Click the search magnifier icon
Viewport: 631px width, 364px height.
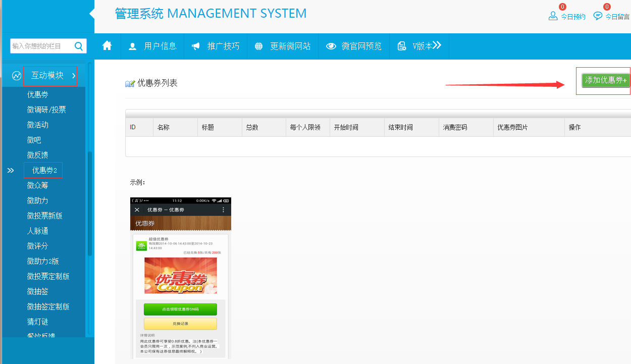(x=79, y=46)
